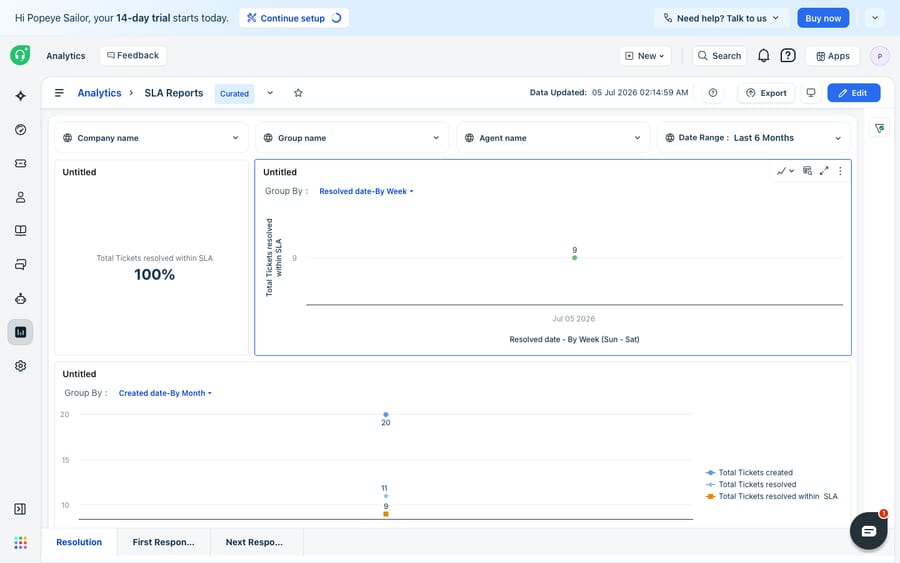
Task: Click the blue Edit button
Action: [x=854, y=93]
